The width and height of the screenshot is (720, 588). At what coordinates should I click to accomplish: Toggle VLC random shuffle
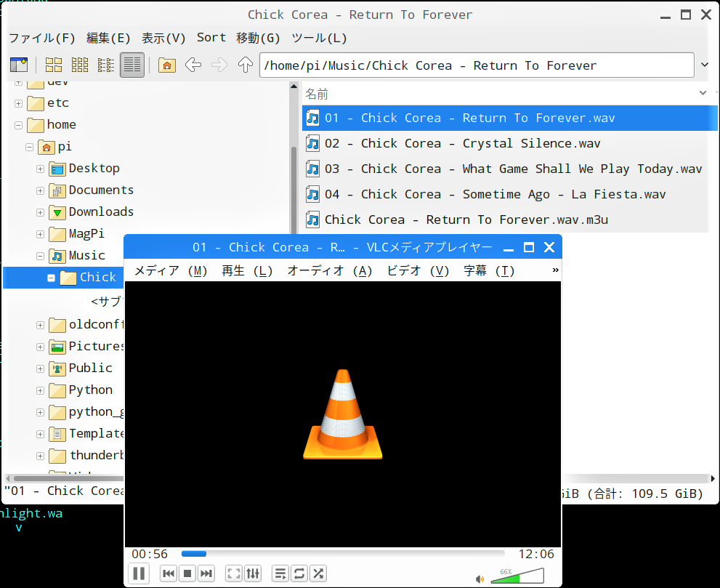(x=318, y=573)
